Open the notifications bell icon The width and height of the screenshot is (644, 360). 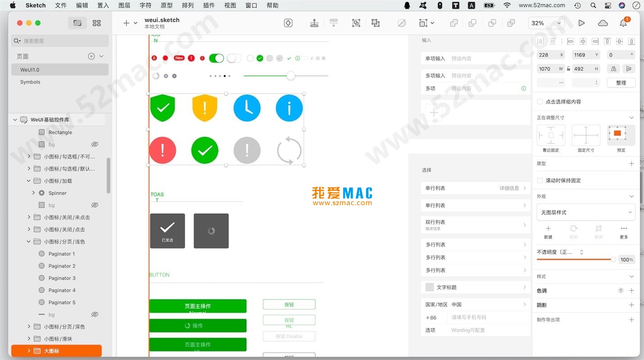pos(624,23)
